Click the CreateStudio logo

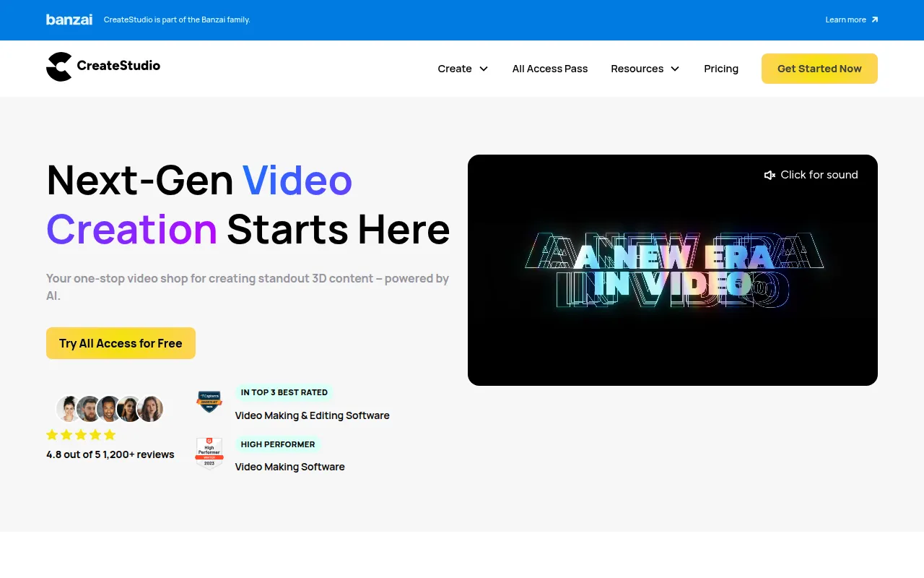click(x=103, y=66)
